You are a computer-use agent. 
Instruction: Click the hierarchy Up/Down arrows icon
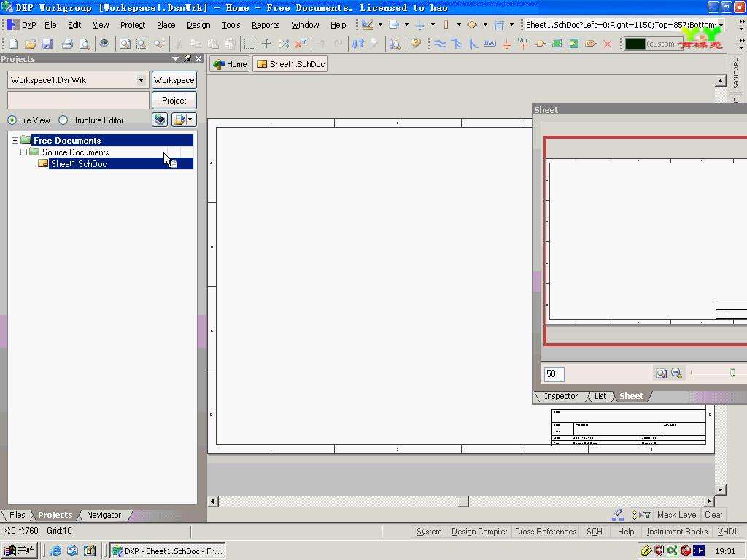(x=358, y=44)
